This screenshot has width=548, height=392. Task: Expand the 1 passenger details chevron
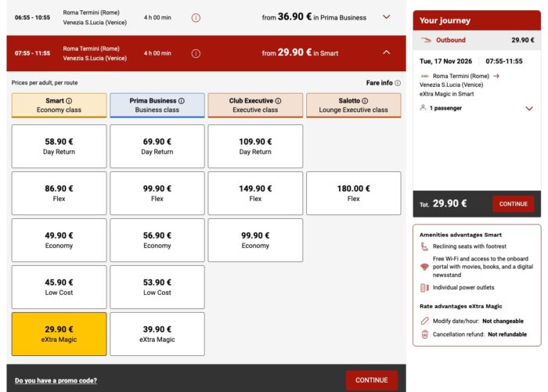(x=529, y=108)
